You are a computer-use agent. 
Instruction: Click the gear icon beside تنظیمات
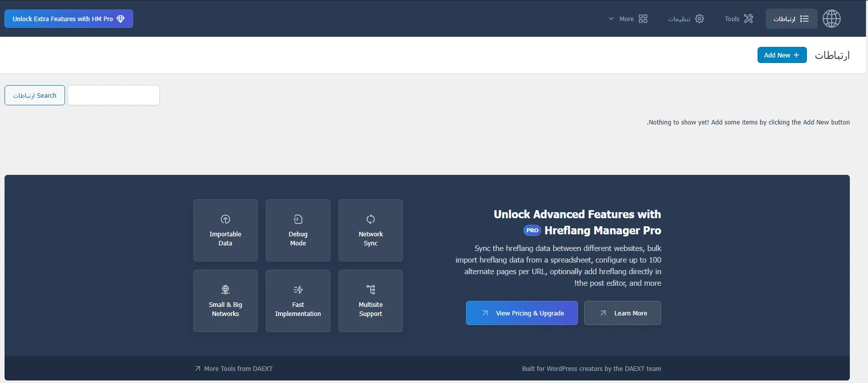tap(700, 19)
